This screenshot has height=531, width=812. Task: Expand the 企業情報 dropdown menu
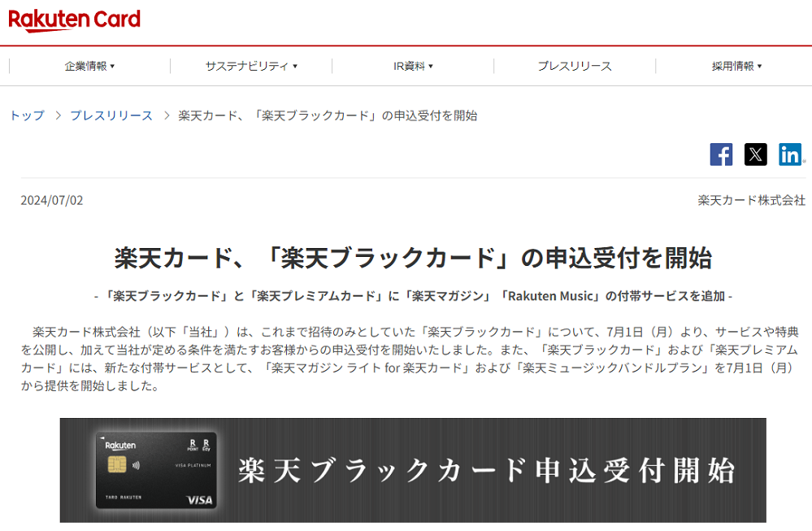pyautogui.click(x=89, y=67)
